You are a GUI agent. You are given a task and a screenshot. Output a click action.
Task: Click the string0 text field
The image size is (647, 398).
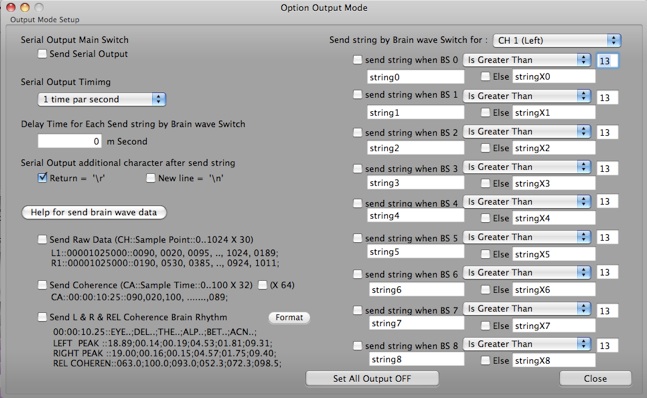click(416, 77)
